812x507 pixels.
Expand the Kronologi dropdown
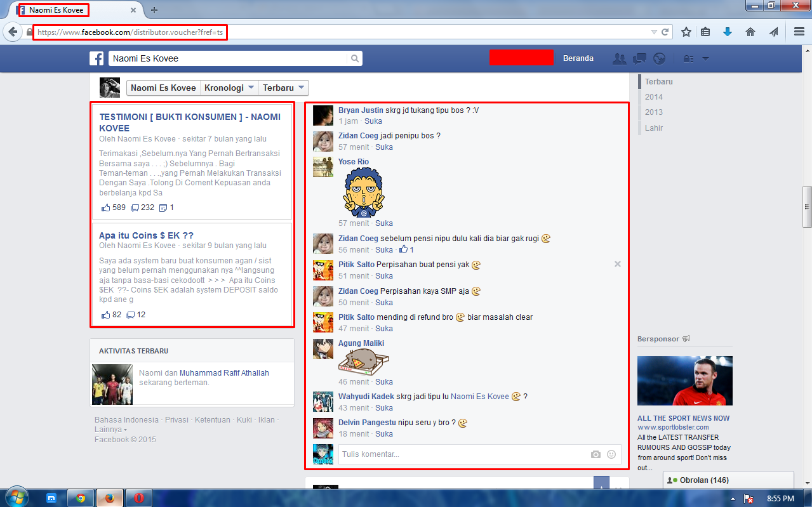229,88
